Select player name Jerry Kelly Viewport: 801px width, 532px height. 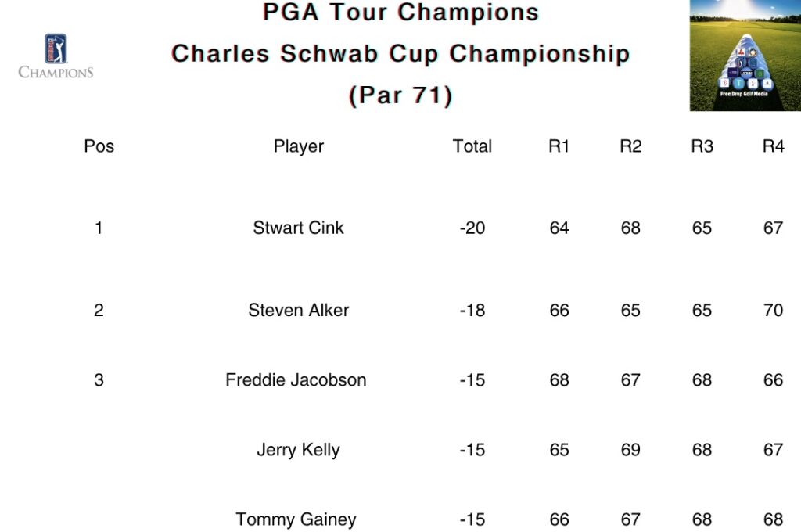pyautogui.click(x=298, y=450)
